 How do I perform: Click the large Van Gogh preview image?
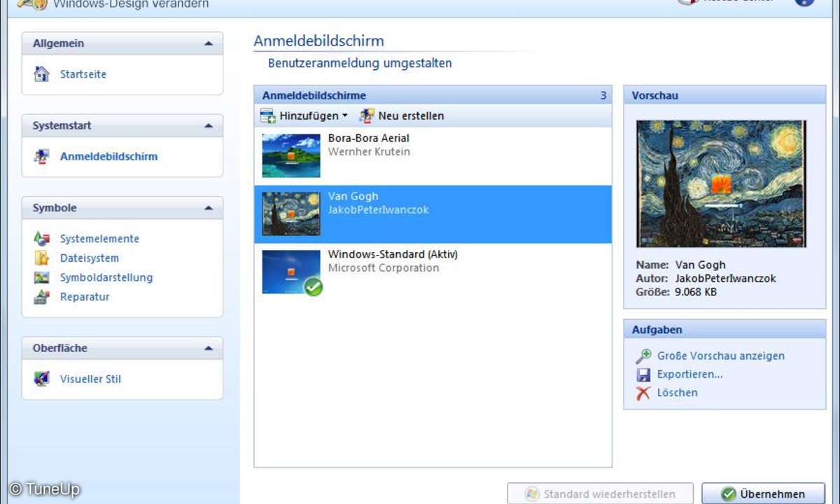point(721,184)
